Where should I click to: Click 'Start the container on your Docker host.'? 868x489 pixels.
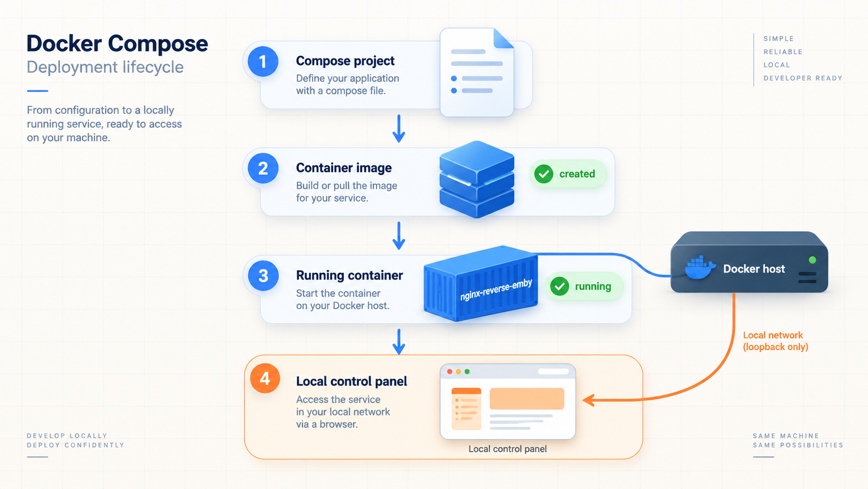pyautogui.click(x=343, y=299)
